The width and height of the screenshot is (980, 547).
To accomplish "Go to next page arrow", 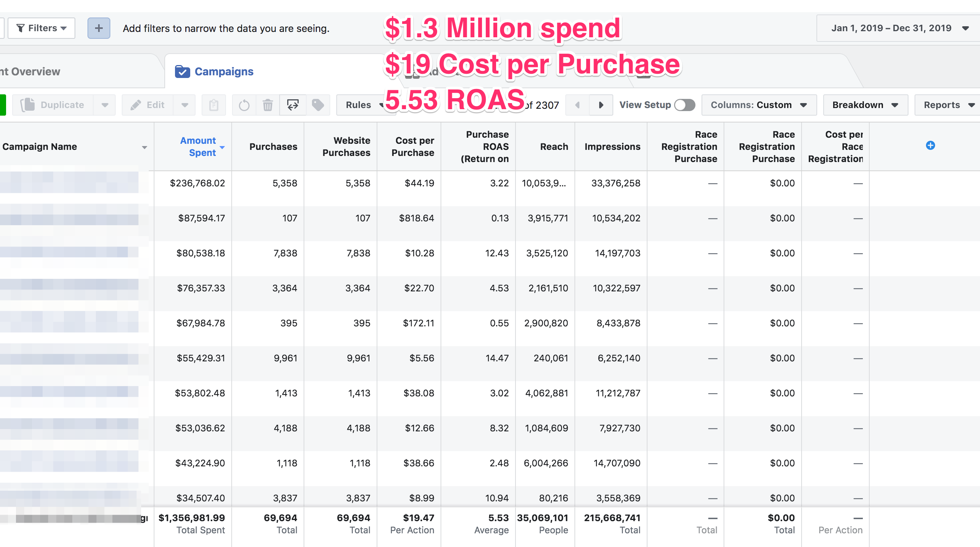I will [x=601, y=105].
